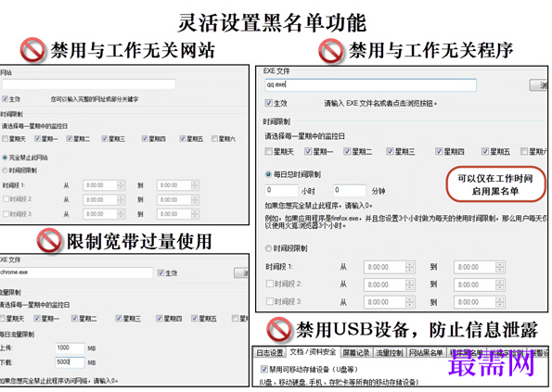Uncheck 星期五 in the website blacklist panel
The image size is (552, 392).
coord(183,138)
